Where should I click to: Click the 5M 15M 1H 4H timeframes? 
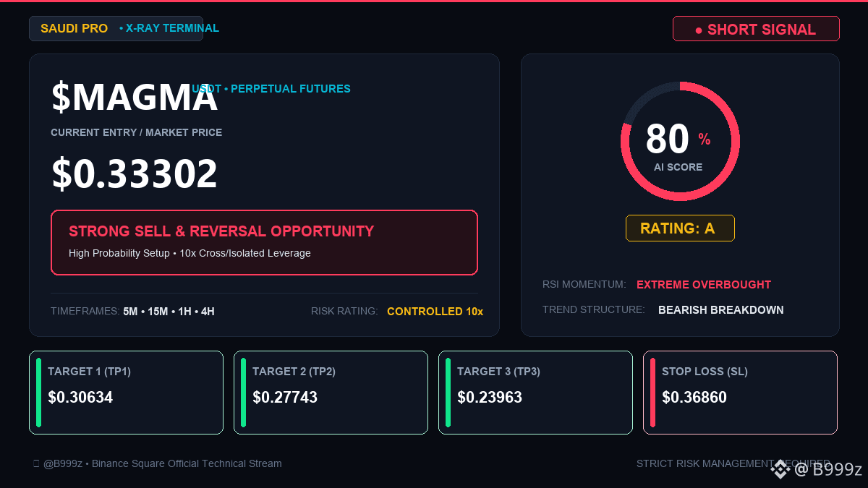point(169,312)
